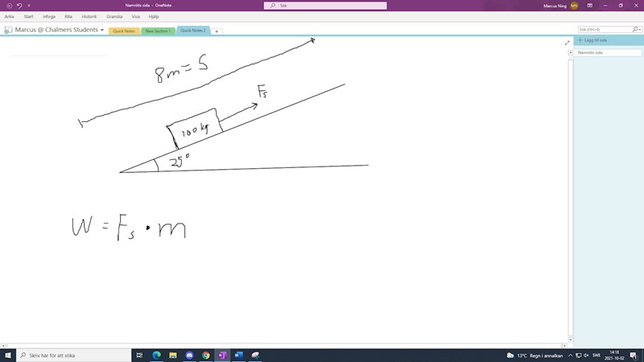The width and height of the screenshot is (644, 362).
Task: Switch to the New Section 1 tab
Action: [x=158, y=31]
